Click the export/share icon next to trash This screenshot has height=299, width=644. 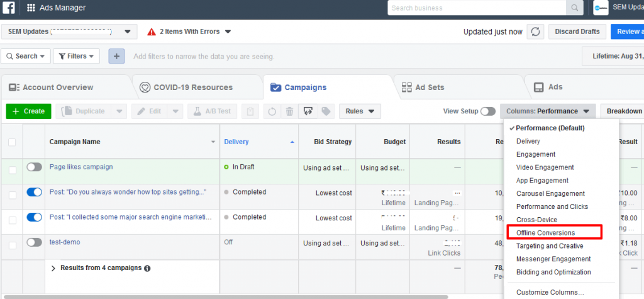308,111
